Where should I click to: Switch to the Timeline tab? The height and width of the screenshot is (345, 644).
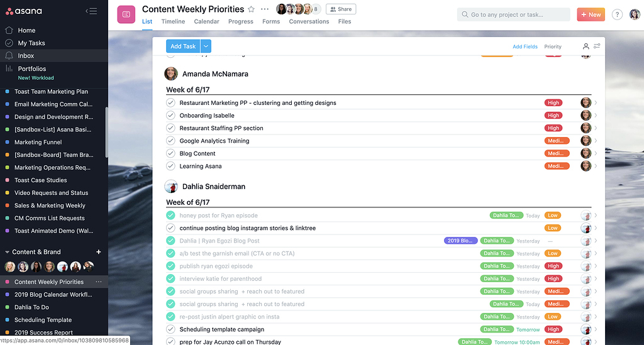[173, 21]
